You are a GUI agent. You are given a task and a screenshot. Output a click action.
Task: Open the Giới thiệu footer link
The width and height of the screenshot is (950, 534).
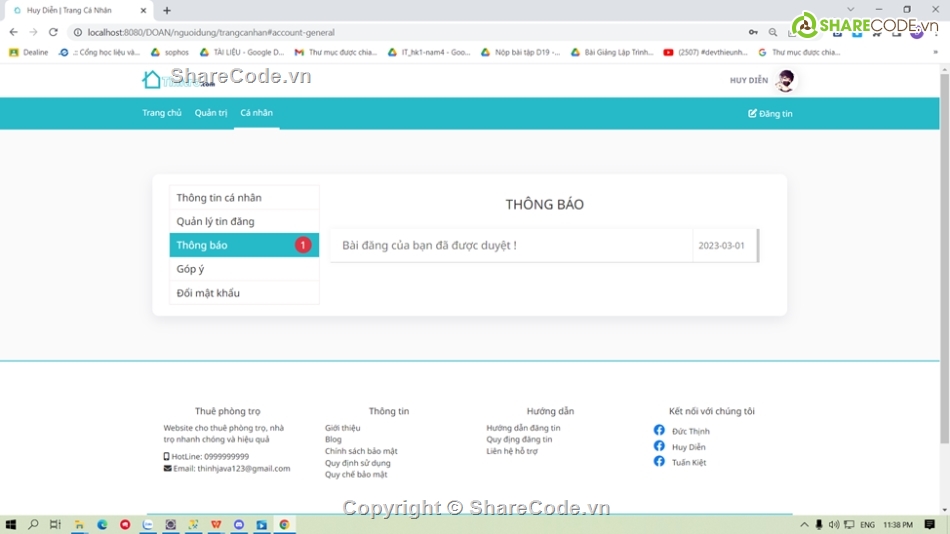(x=342, y=428)
